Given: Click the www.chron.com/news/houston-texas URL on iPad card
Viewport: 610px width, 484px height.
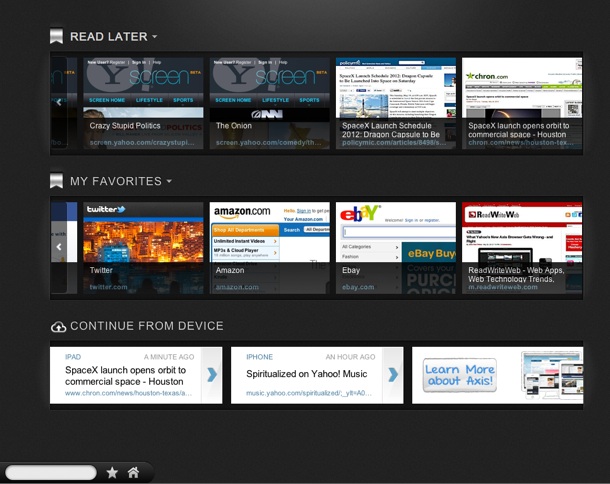Looking at the screenshot, I should [x=128, y=393].
